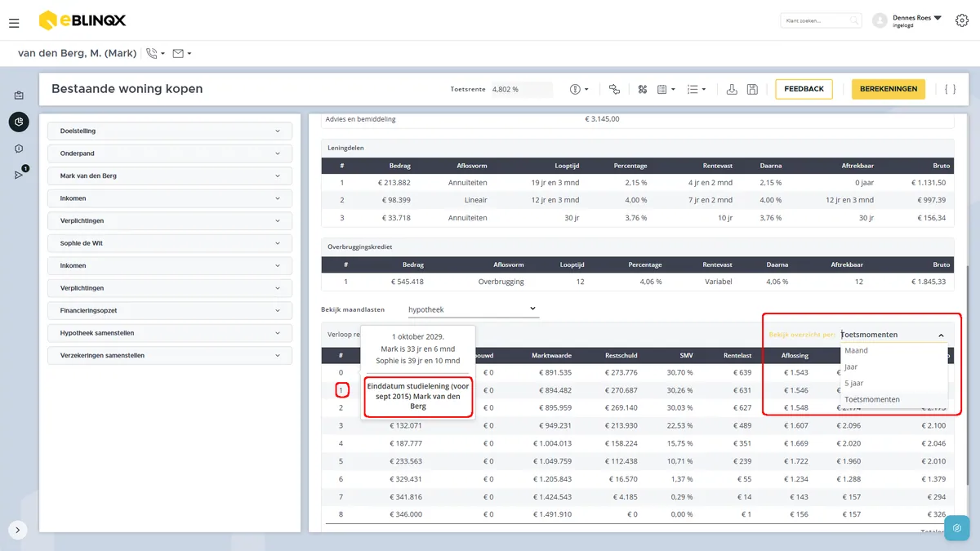
Task: Click the FEEDBACK button
Action: point(804,89)
